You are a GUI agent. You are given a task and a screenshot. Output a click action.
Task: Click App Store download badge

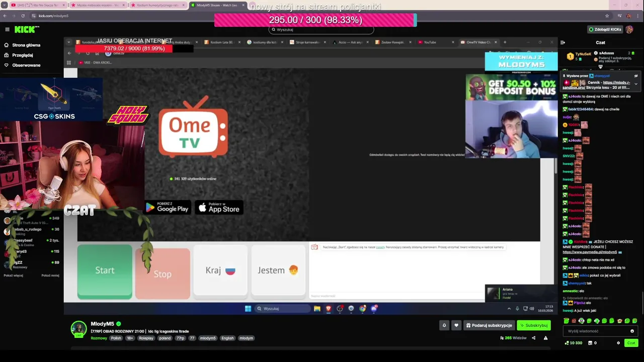[219, 208]
